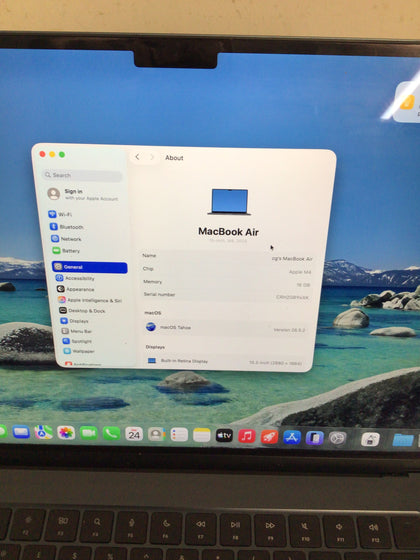The height and width of the screenshot is (560, 420).
Task: Click the Chip row showing Apple M4
Action: tap(227, 270)
